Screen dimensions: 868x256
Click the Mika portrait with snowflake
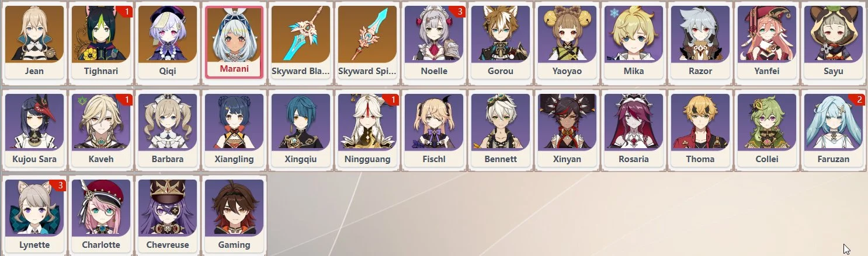634,34
